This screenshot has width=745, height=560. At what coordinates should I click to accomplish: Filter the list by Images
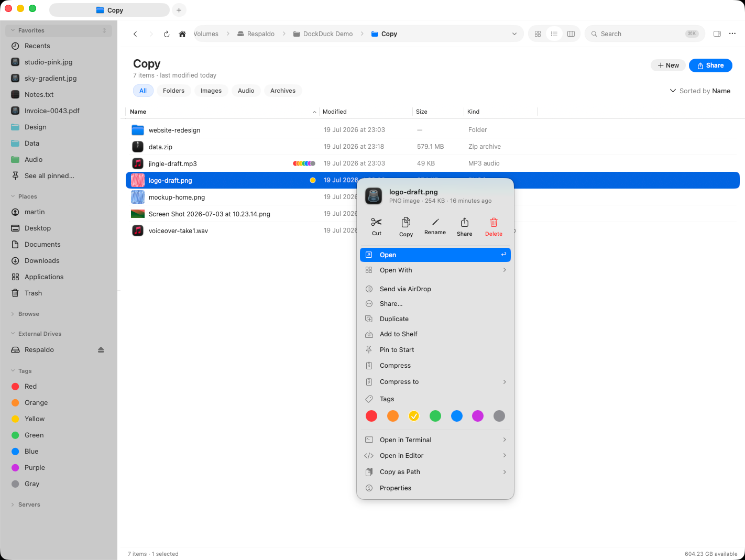[211, 91]
